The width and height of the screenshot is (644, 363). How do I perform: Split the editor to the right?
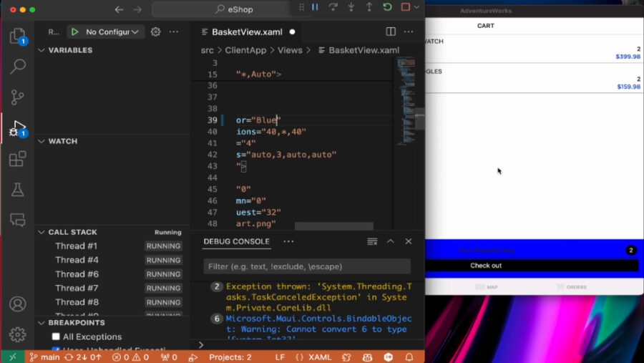[391, 32]
